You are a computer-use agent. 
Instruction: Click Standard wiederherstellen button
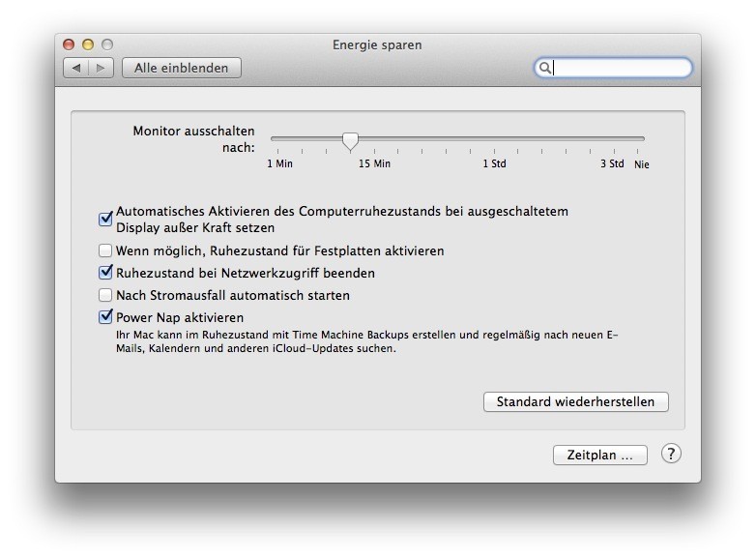575,401
